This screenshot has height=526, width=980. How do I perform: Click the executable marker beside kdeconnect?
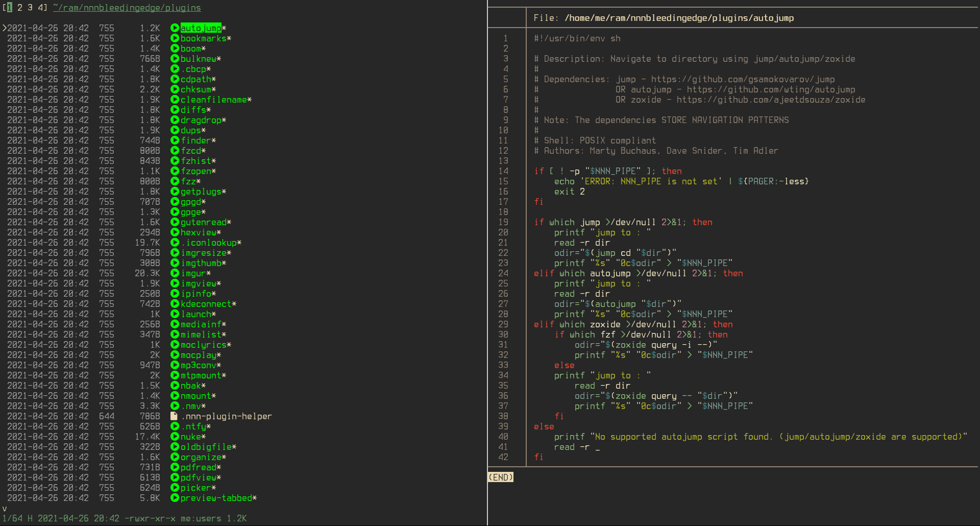coord(174,304)
